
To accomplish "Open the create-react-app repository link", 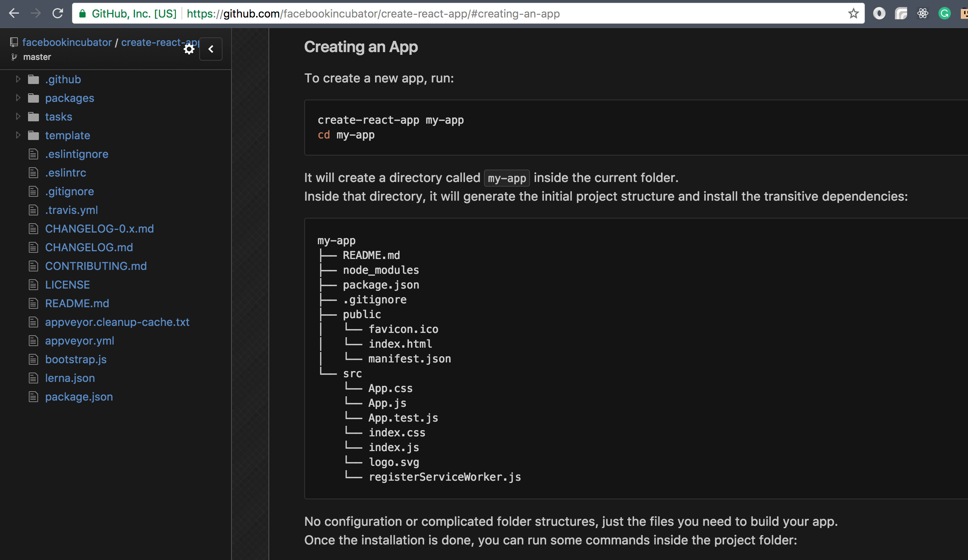I will pyautogui.click(x=160, y=42).
